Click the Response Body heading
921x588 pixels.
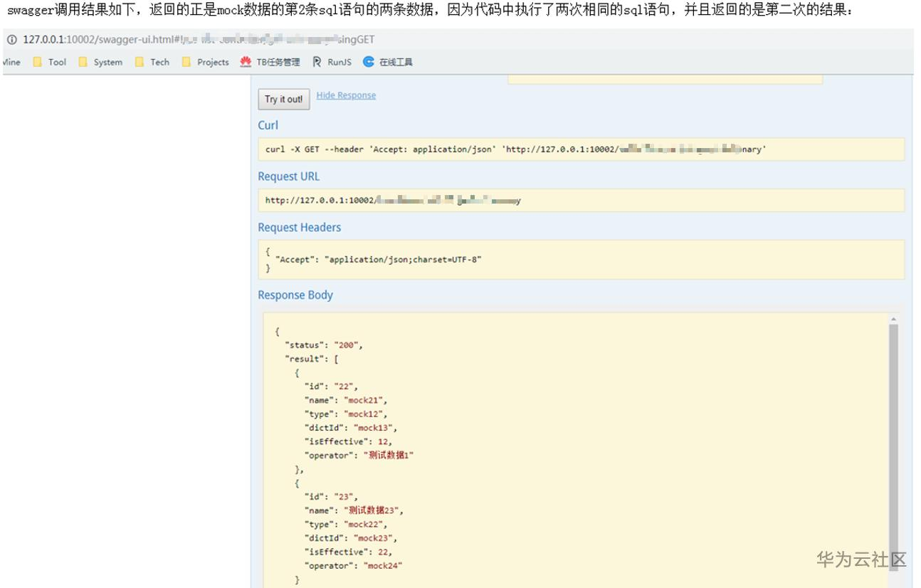tap(295, 295)
